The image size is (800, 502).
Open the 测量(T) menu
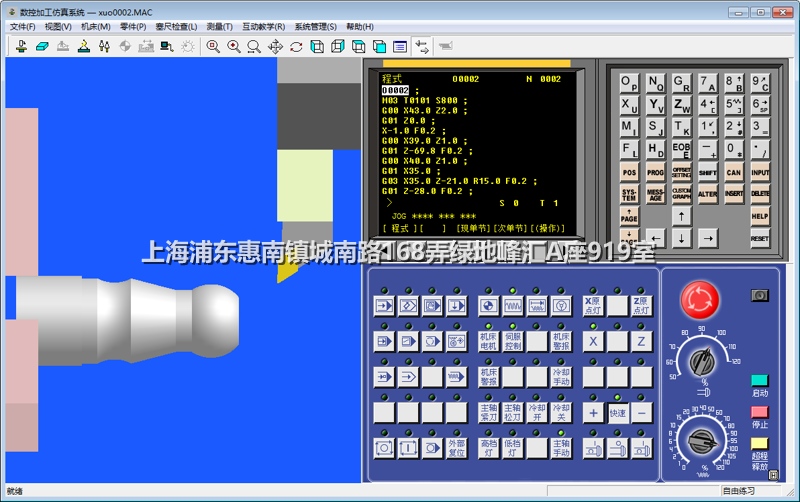pyautogui.click(x=220, y=27)
